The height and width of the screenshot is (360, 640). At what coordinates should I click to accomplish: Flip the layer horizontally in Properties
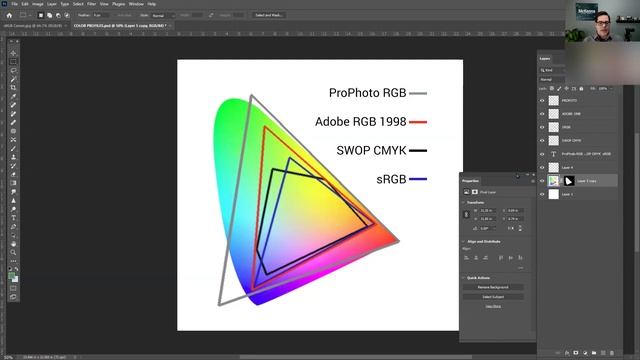pos(511,228)
